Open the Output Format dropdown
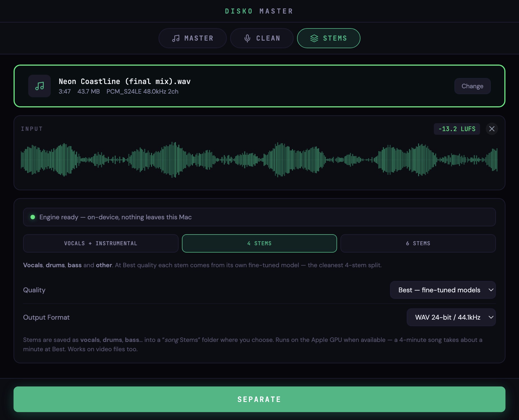The width and height of the screenshot is (519, 420). [451, 317]
